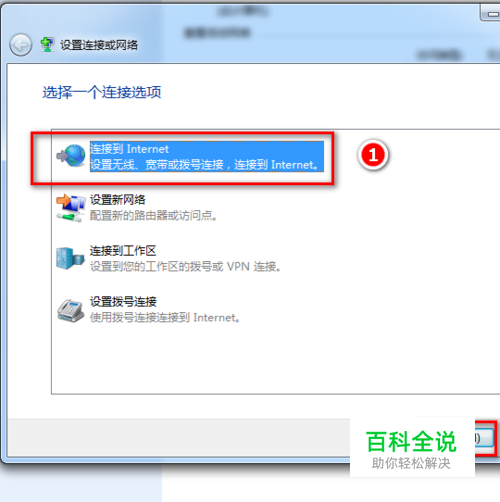Click the text 使用拨号连接连接到 Internet

[165, 317]
